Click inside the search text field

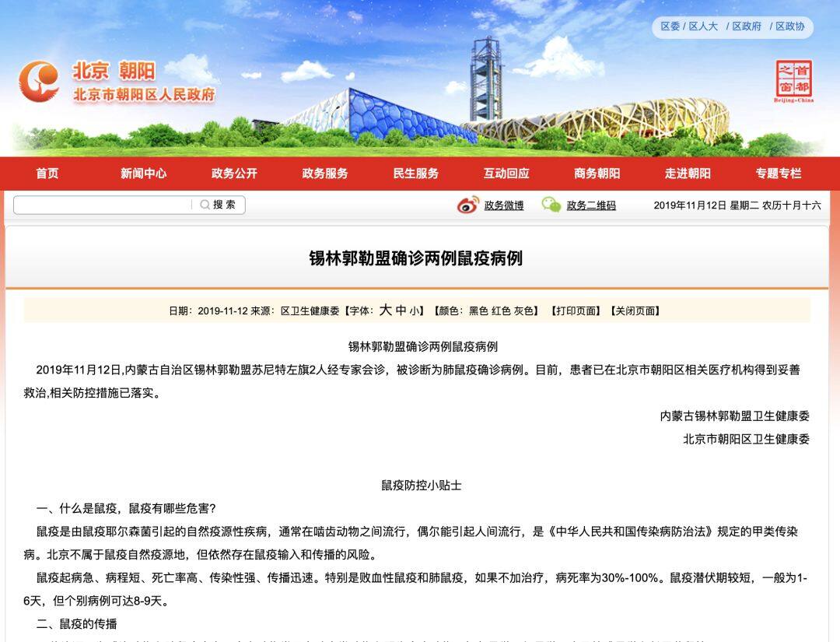[102, 205]
